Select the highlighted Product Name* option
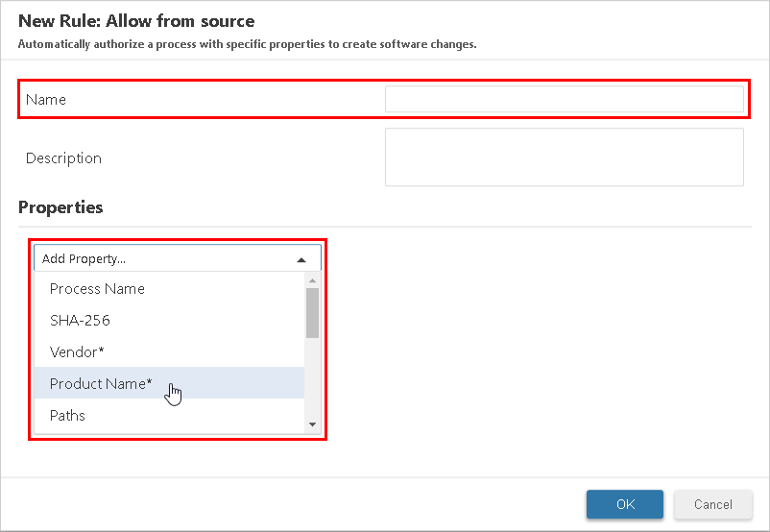This screenshot has width=770, height=532. [101, 384]
